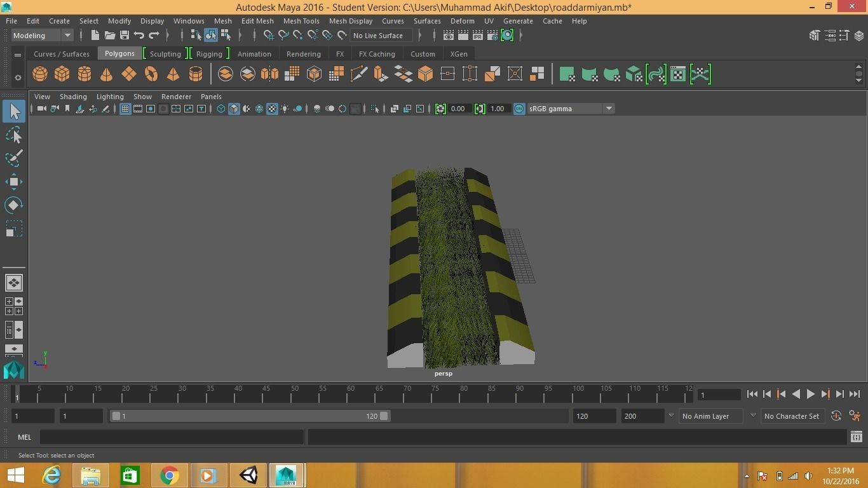The height and width of the screenshot is (488, 868).
Task: Select the Lasso tool
Action: tap(14, 135)
